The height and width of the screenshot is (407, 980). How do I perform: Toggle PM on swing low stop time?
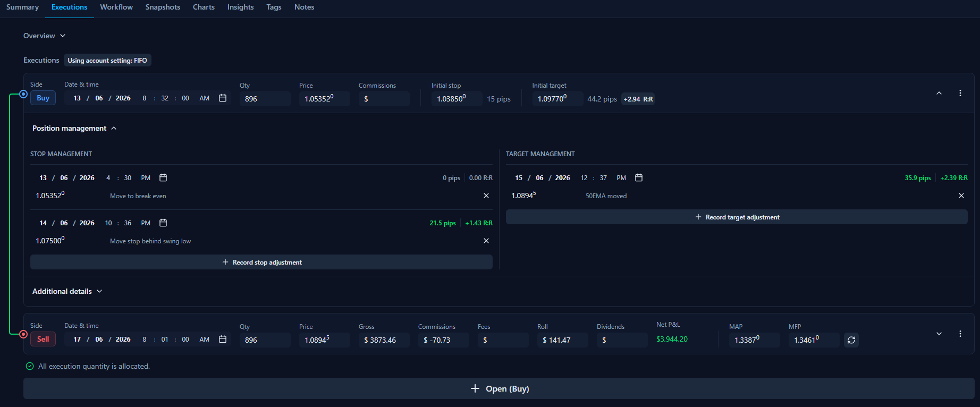(146, 223)
